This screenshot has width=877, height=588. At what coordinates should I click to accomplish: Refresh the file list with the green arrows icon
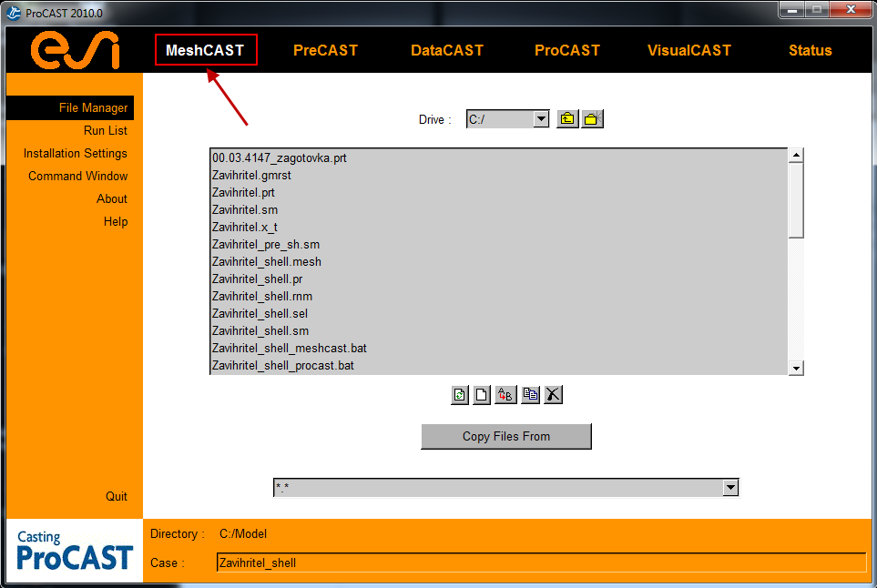pos(460,395)
